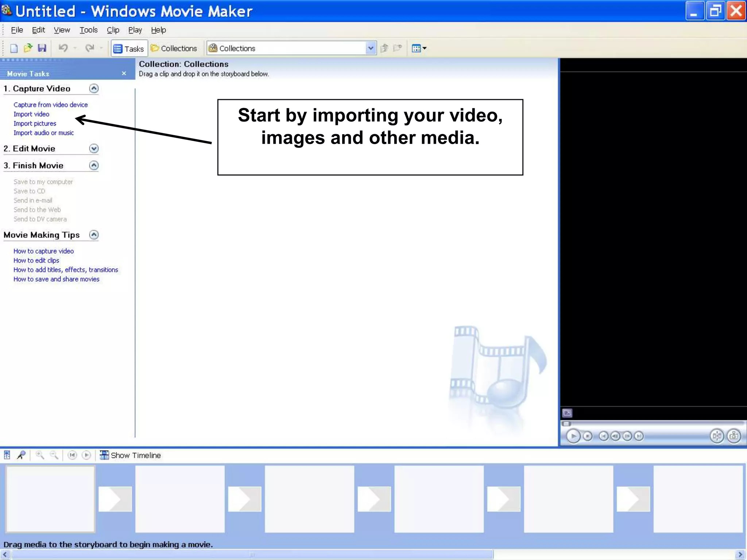Open the Views dropdown button
747x560 pixels.
[419, 48]
